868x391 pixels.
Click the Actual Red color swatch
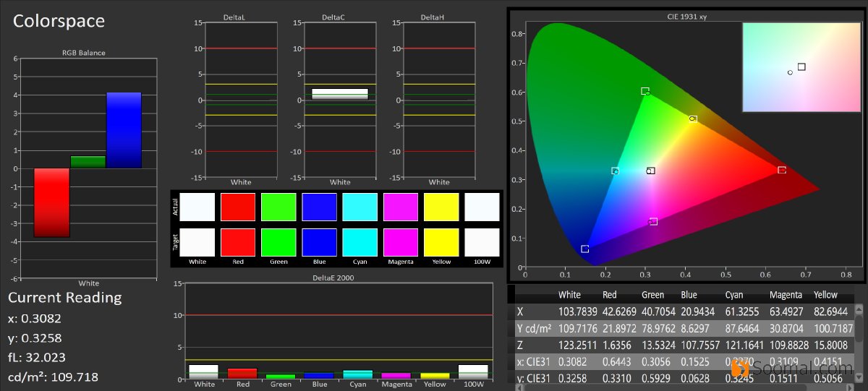(238, 207)
